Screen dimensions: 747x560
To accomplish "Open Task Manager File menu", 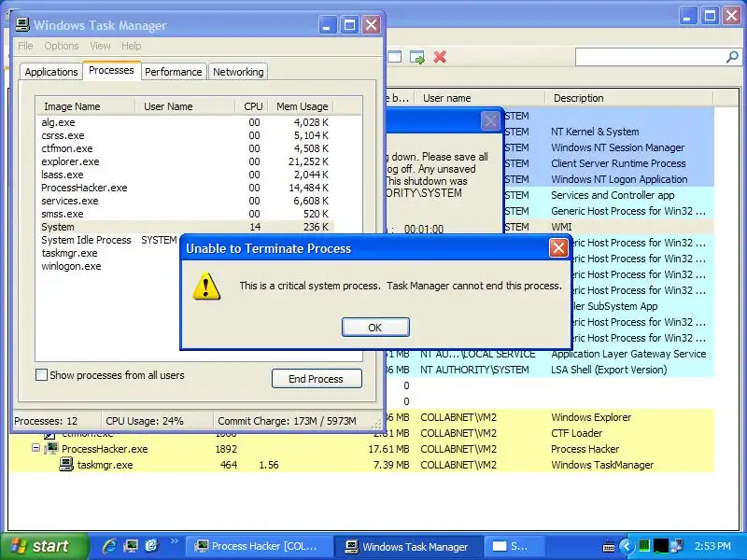I will [x=26, y=46].
